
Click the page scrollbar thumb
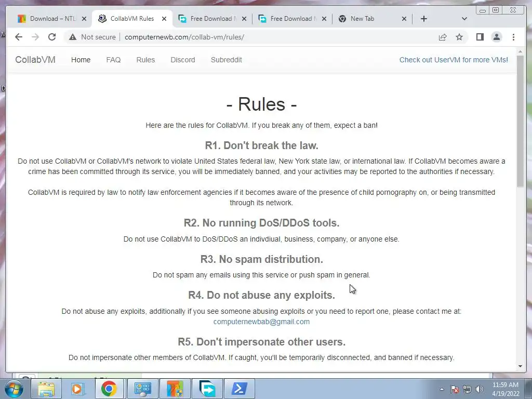click(520, 121)
